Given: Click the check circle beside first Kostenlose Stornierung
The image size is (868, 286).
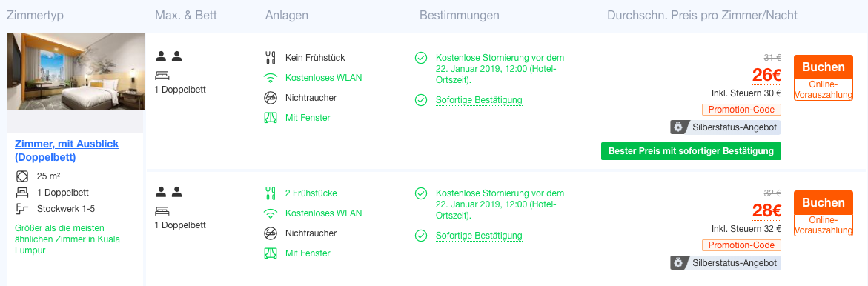Looking at the screenshot, I should point(421,58).
